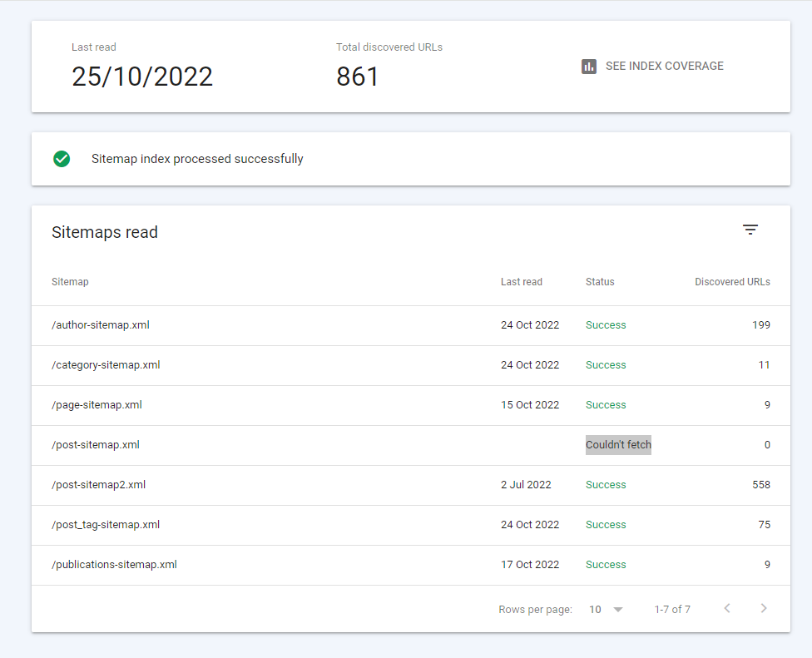812x658 pixels.
Task: Go to previous page of sitemaps
Action: (727, 609)
